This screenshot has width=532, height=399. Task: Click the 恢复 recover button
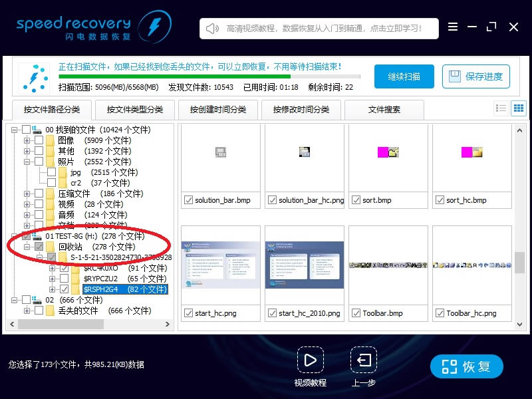(x=467, y=366)
